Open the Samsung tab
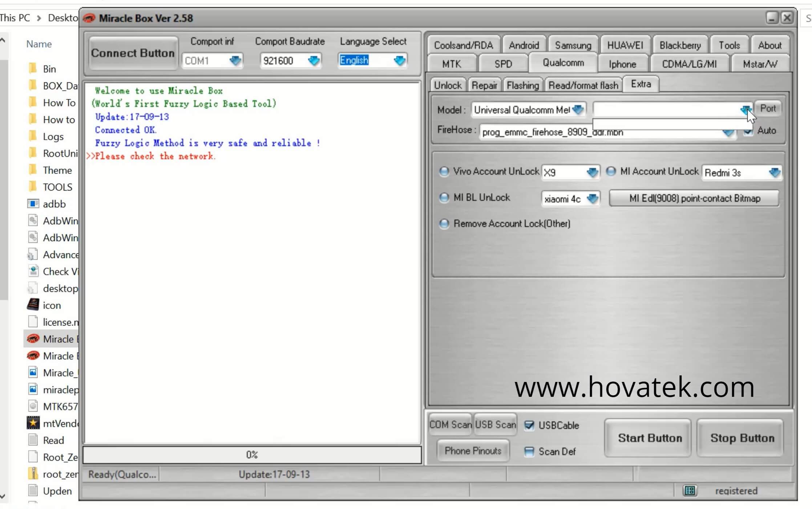Screen dimensions: 812x509 (573, 45)
